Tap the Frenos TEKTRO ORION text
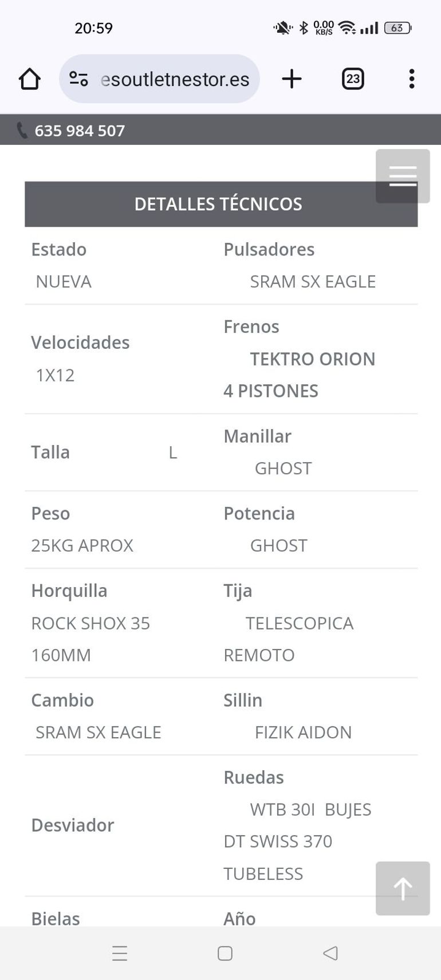 pyautogui.click(x=312, y=359)
